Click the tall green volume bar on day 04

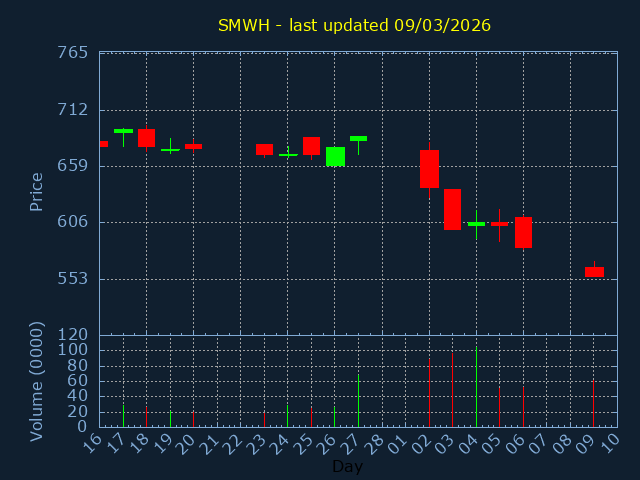point(476,387)
